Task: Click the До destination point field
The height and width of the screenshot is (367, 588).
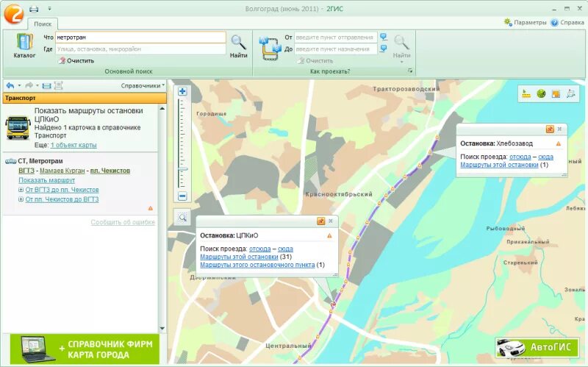Action: tap(335, 49)
